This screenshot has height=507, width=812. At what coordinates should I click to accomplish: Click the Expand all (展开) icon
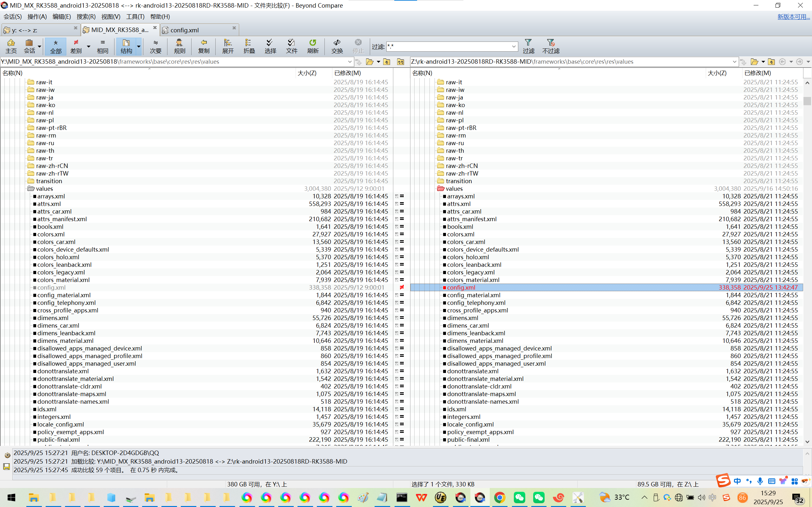pyautogui.click(x=228, y=46)
